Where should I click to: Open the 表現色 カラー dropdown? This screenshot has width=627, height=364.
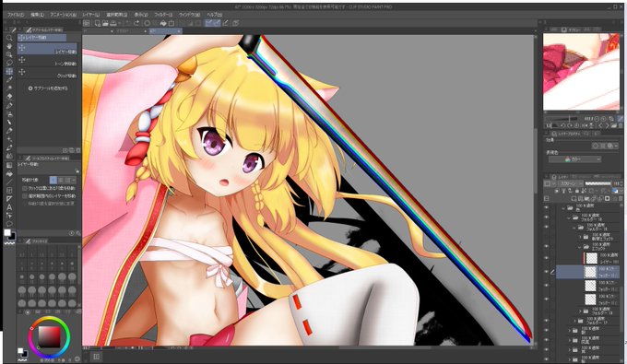click(574, 159)
